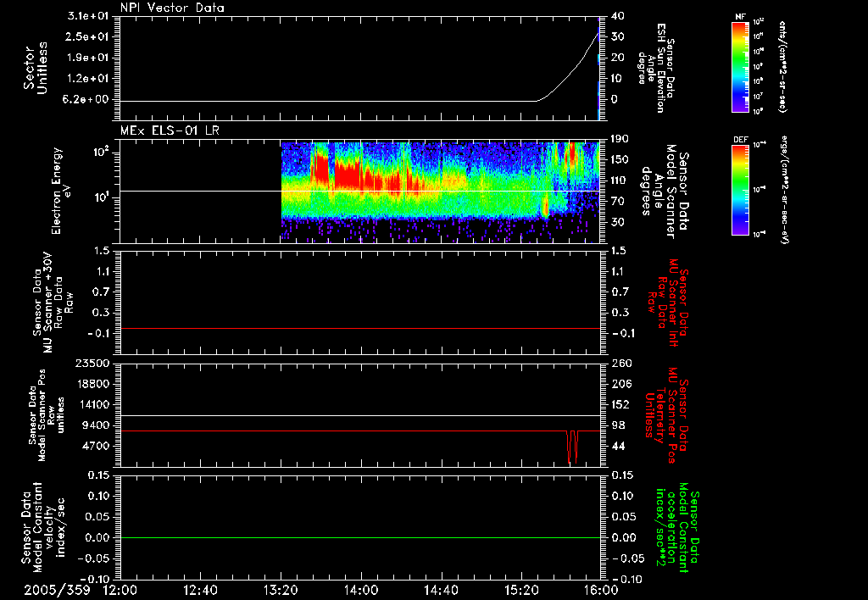Click the '190' scanner angle axis value
Screen dimensions: 868x600
point(621,138)
